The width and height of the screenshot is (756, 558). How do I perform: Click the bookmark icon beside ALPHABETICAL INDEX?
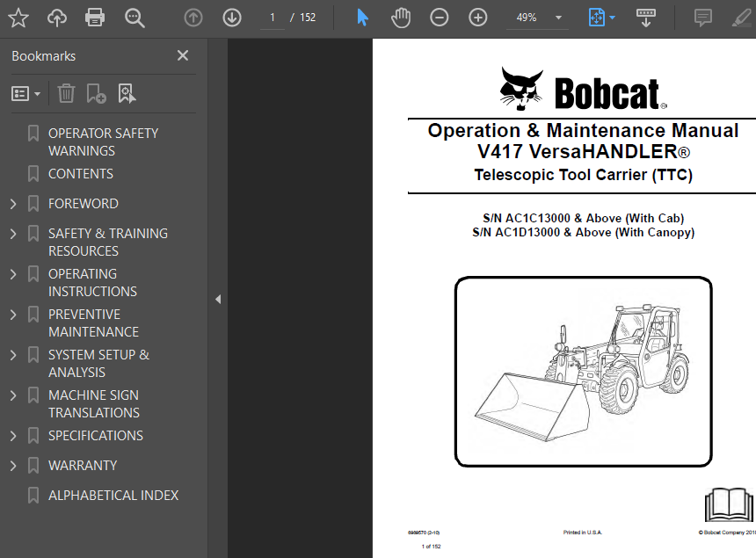point(33,496)
